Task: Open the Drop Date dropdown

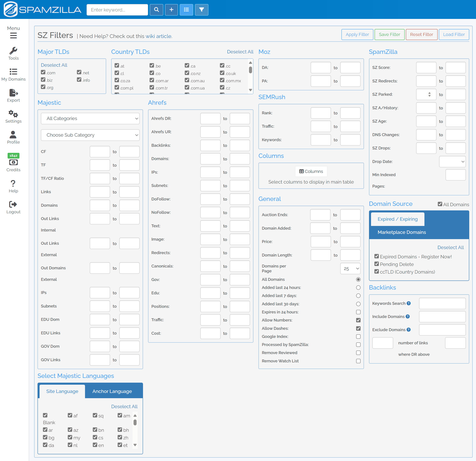Action: tap(452, 162)
